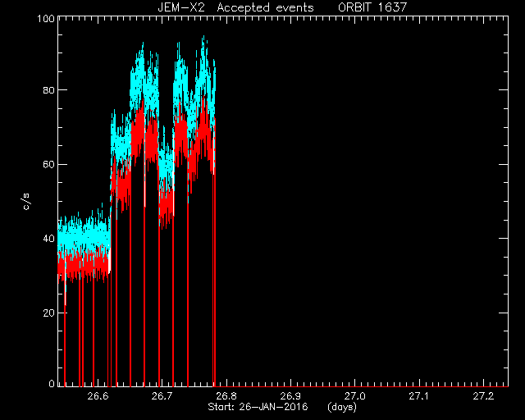Click the 20 tick label on the y-axis
525x420 pixels.
click(x=48, y=313)
